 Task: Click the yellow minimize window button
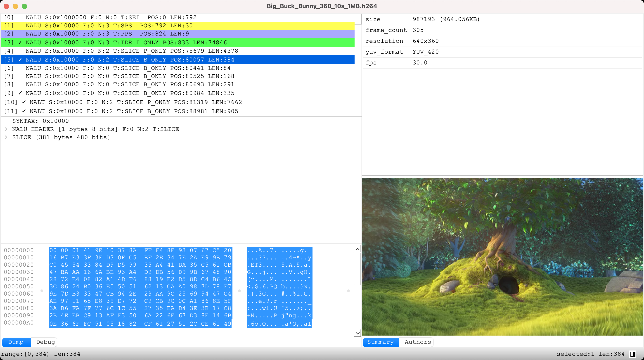pos(15,6)
